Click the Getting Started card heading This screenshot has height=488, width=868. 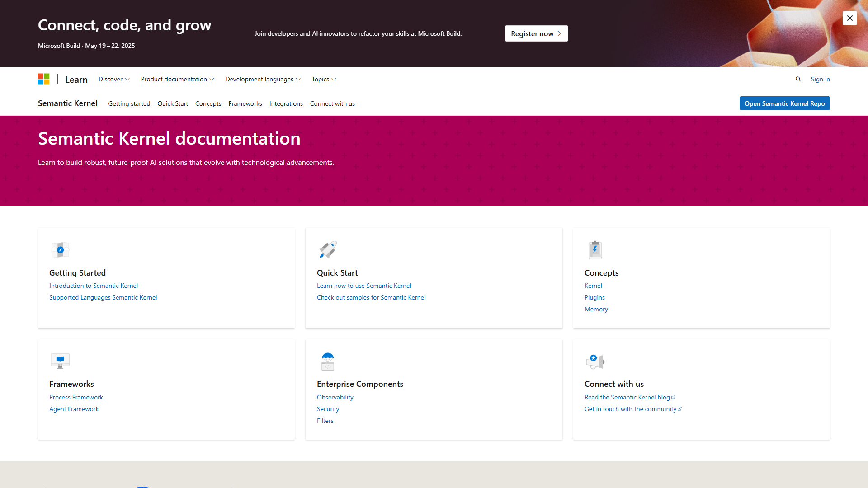pyautogui.click(x=77, y=273)
